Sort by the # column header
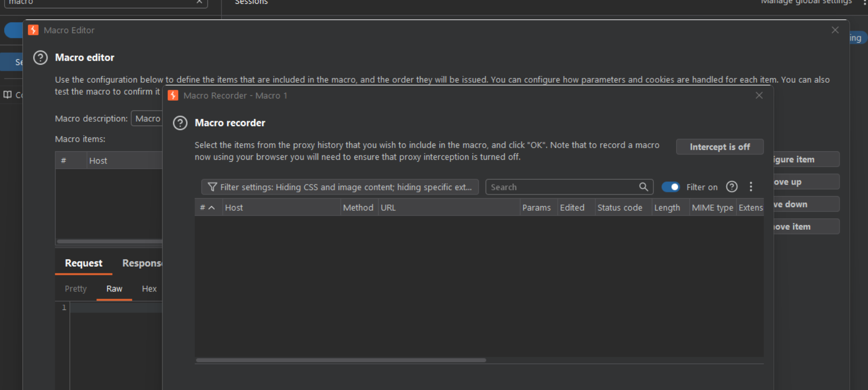Image resolution: width=868 pixels, height=390 pixels. click(208, 208)
